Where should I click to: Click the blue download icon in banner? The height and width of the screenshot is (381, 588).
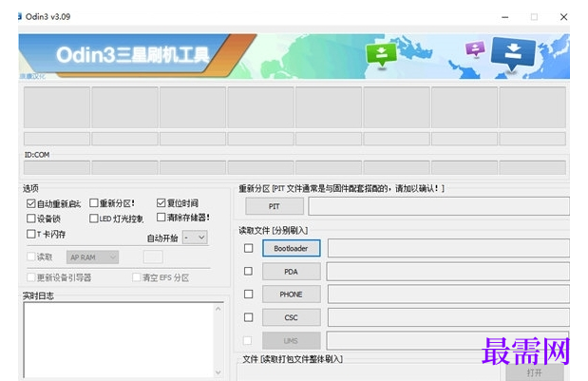click(513, 53)
